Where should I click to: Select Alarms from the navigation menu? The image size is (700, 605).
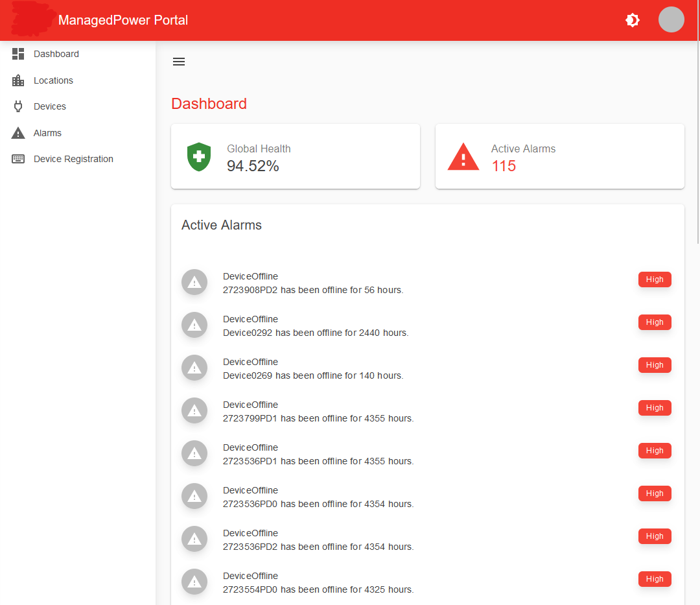[47, 133]
